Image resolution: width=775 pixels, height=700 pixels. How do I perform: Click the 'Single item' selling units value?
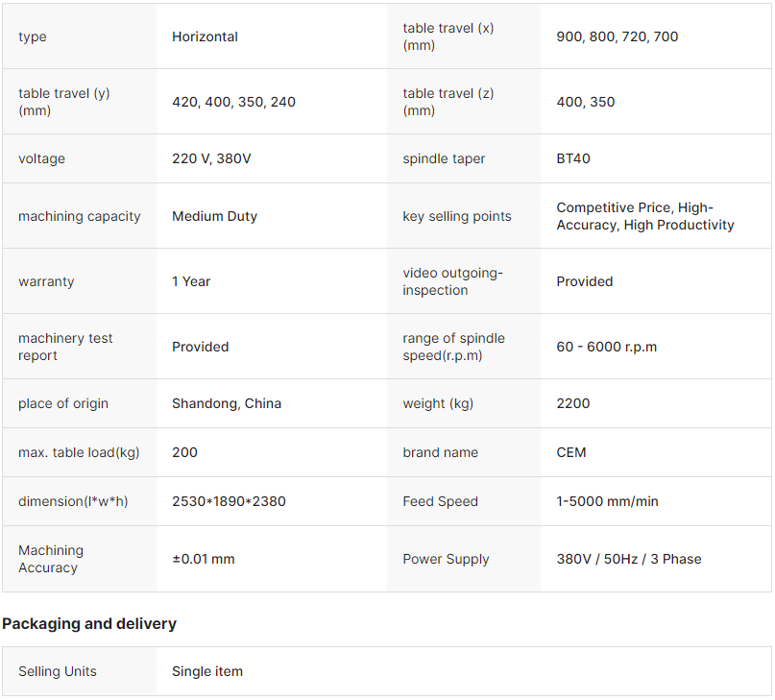(207, 671)
